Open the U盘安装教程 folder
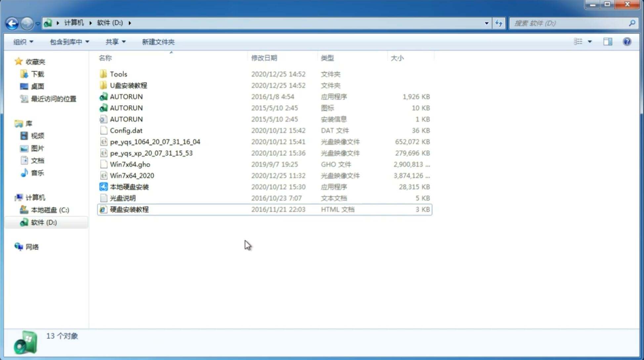The width and height of the screenshot is (644, 360). click(128, 85)
